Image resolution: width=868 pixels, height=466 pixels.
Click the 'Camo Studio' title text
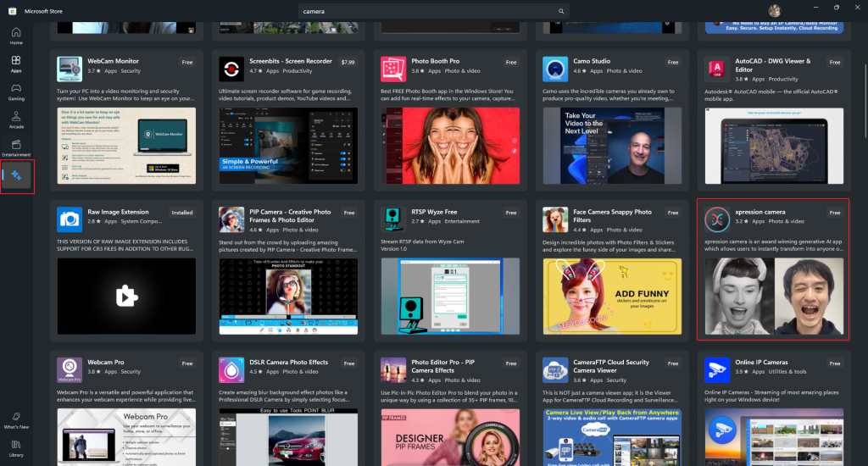pos(592,61)
